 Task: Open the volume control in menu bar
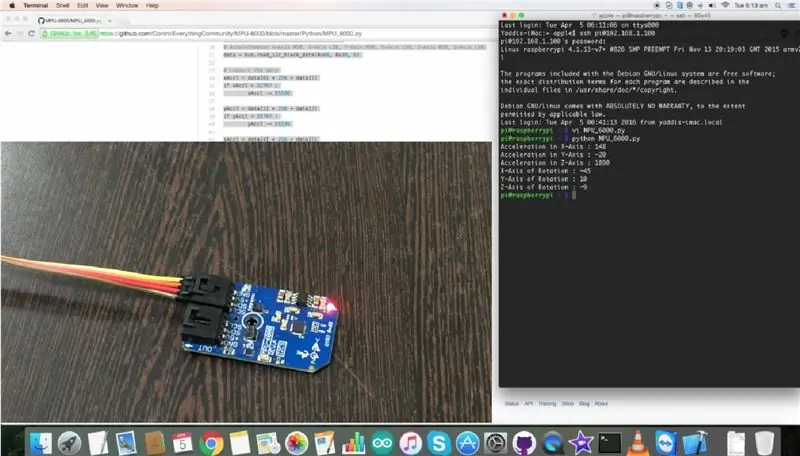click(712, 6)
